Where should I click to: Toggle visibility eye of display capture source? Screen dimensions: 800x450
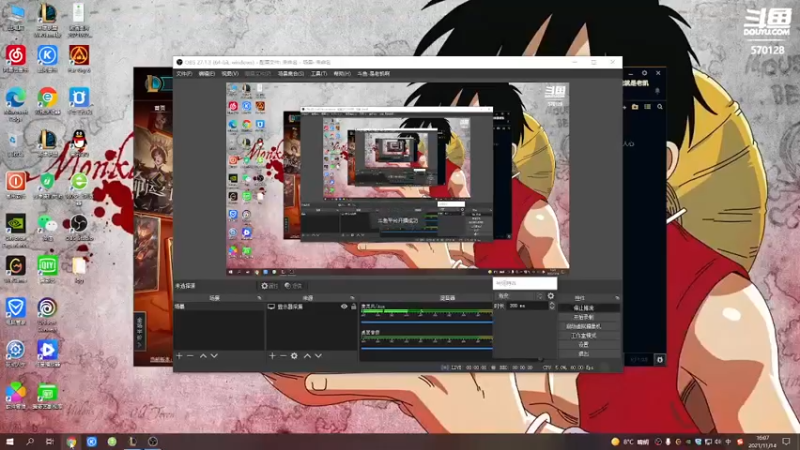[x=344, y=307]
